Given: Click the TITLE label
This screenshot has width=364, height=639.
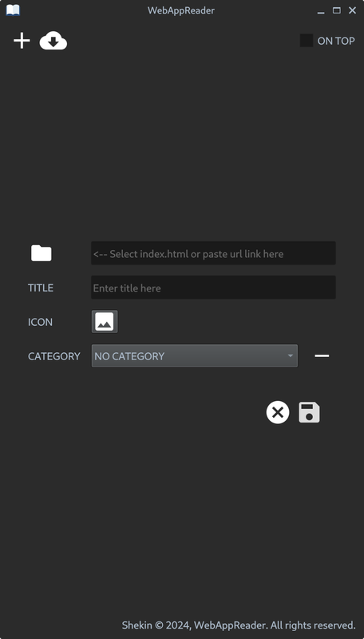Looking at the screenshot, I should tap(41, 288).
